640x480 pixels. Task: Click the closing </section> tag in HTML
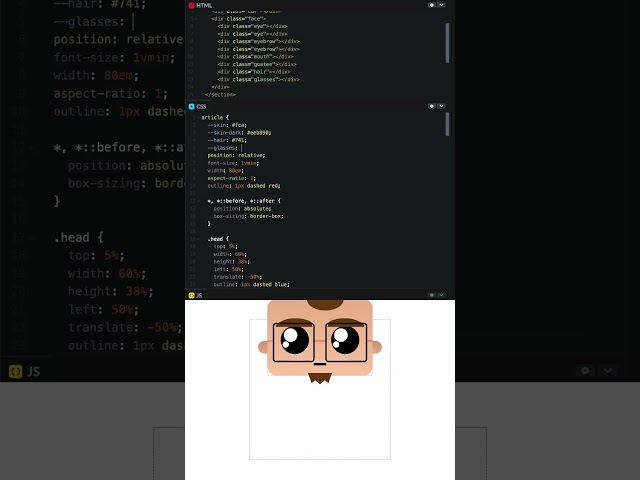pyautogui.click(x=220, y=95)
